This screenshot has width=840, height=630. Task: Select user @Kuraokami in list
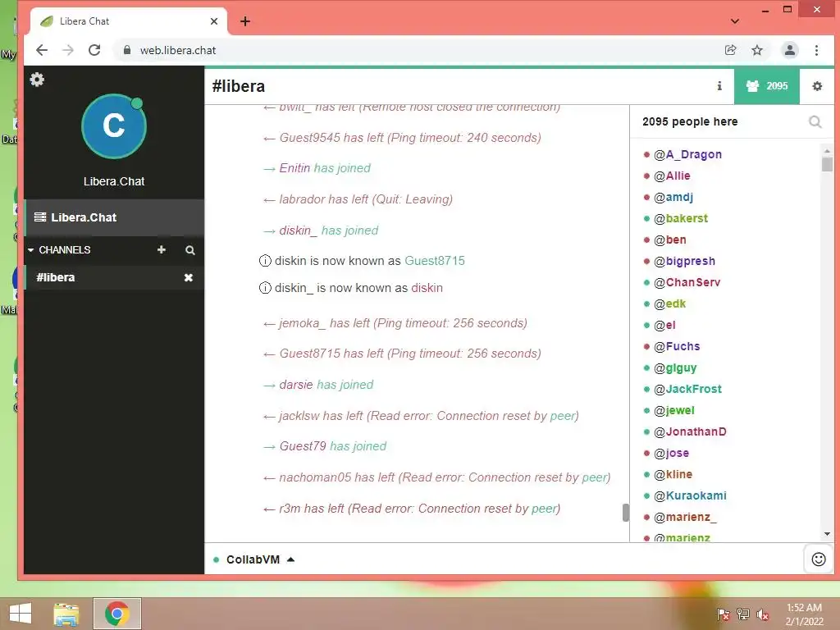pyautogui.click(x=690, y=495)
